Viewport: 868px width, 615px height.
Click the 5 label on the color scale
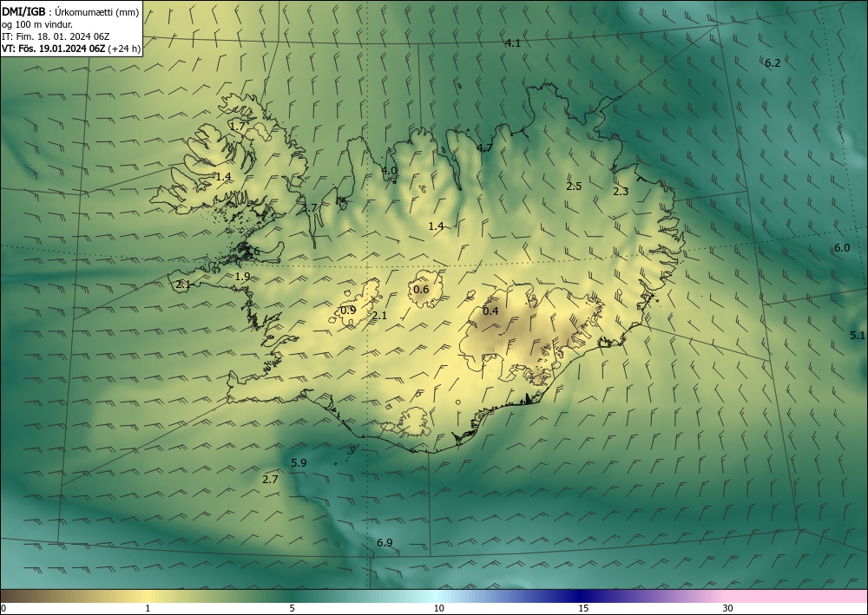click(x=292, y=608)
